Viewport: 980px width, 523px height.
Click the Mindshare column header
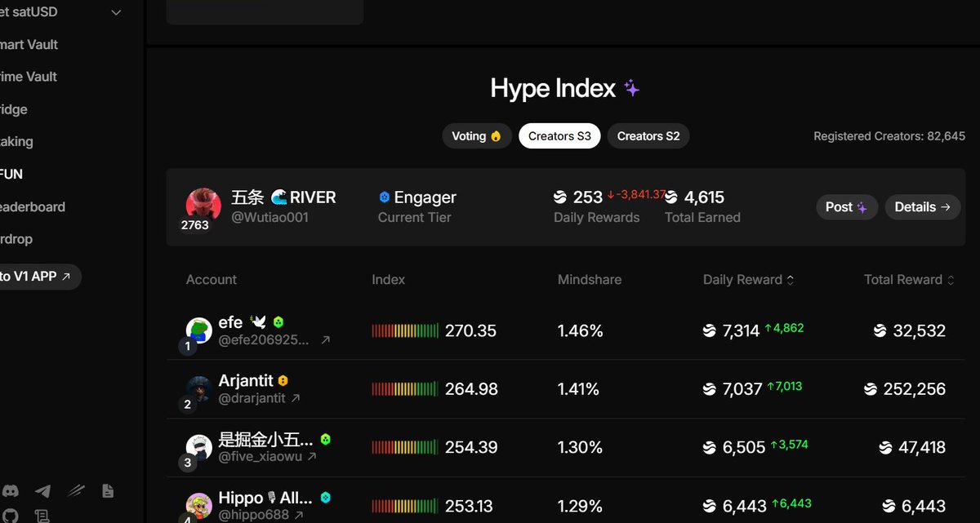(x=590, y=280)
